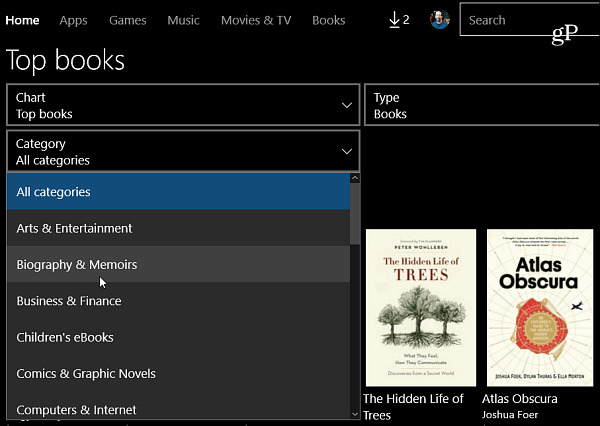Viewport: 600px width, 426px height.
Task: Switch to the Apps tab
Action: [73, 20]
